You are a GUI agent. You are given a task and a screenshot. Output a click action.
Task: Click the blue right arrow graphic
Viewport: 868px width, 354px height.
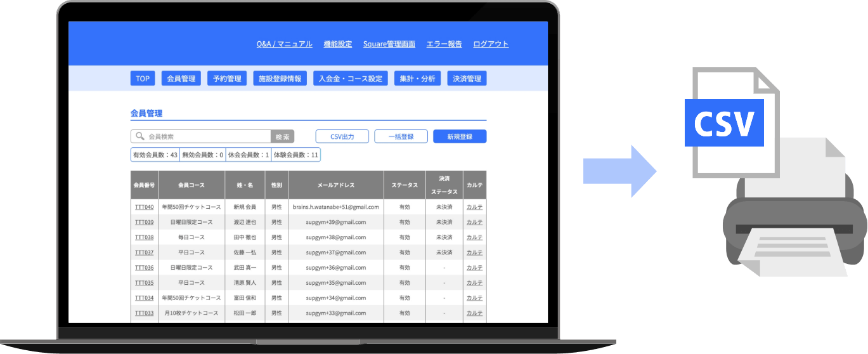pyautogui.click(x=619, y=171)
